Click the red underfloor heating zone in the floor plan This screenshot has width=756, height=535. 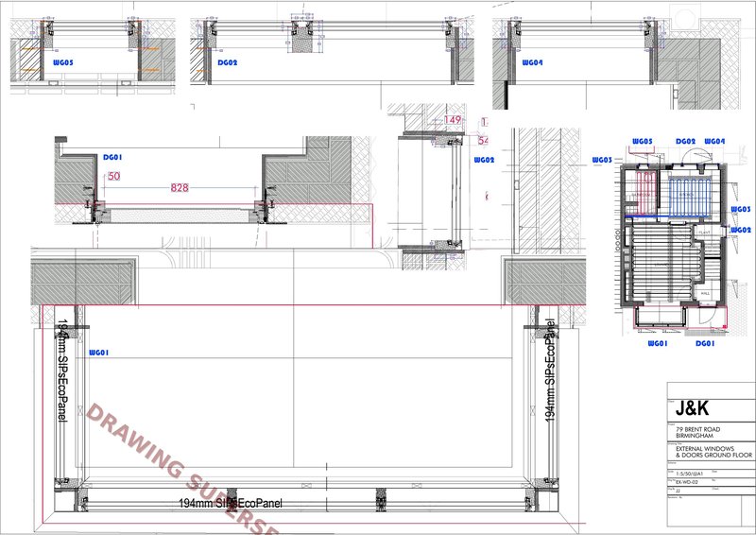click(646, 193)
